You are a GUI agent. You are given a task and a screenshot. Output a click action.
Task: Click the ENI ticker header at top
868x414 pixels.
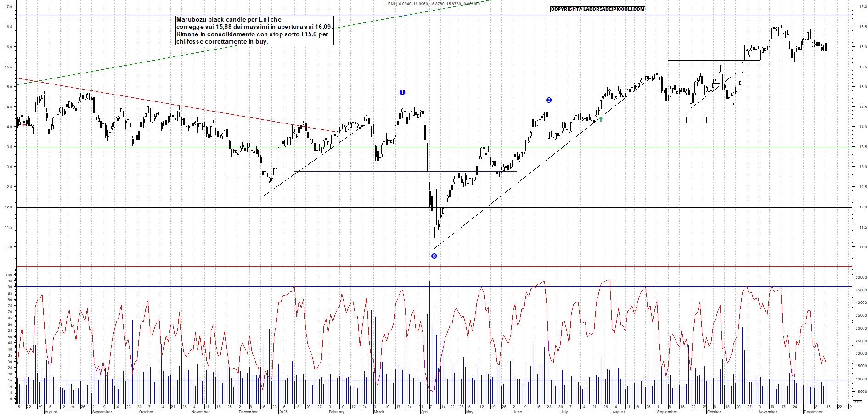[x=434, y=4]
